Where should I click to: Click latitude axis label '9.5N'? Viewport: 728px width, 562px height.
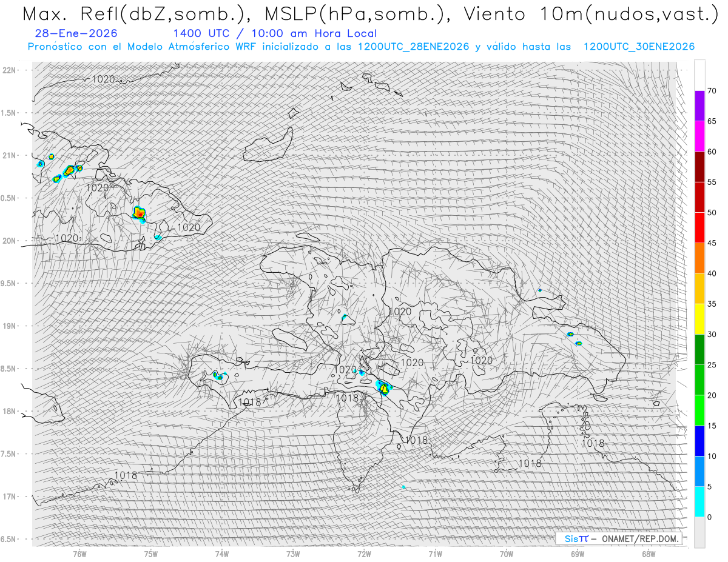pyautogui.click(x=8, y=283)
